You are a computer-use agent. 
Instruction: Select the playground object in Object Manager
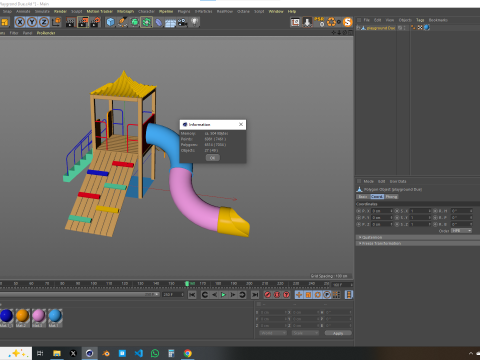click(381, 28)
